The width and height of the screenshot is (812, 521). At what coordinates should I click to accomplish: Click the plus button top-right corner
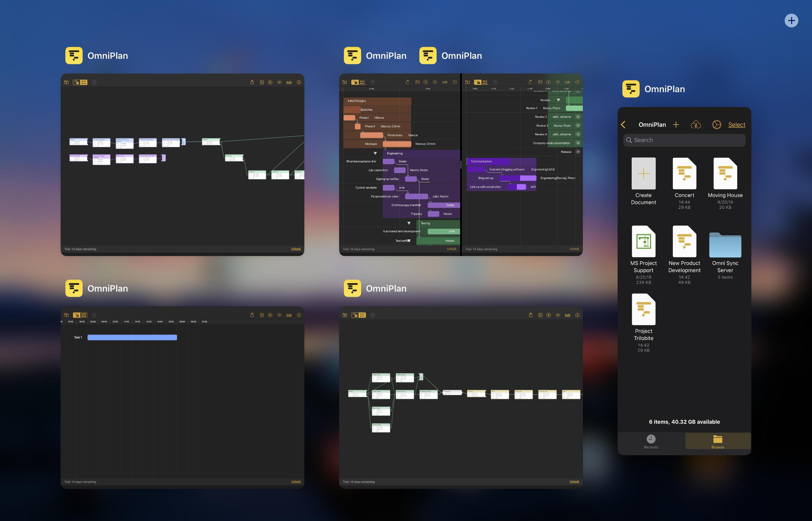[791, 20]
